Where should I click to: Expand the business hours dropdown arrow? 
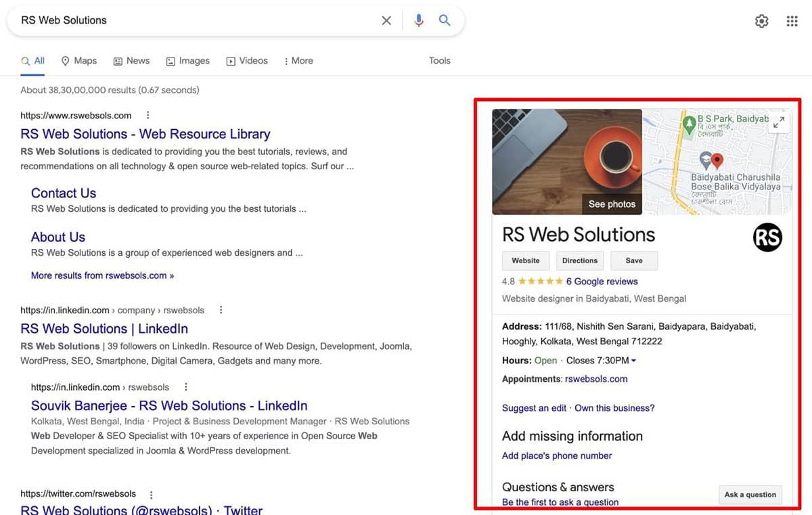[x=633, y=361]
